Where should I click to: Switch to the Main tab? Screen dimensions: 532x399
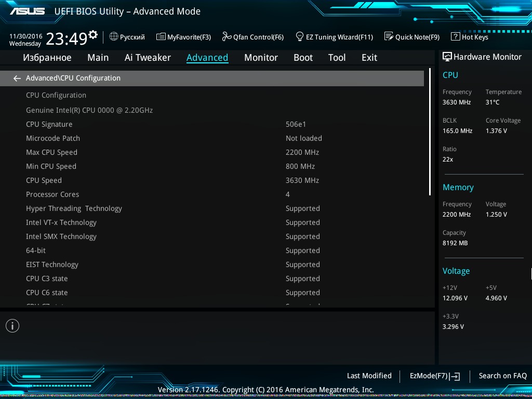tap(98, 58)
